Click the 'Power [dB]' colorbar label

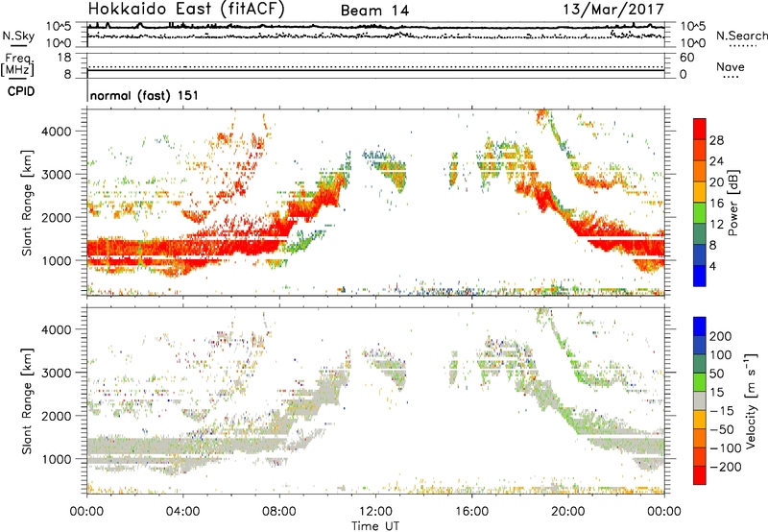(732, 203)
